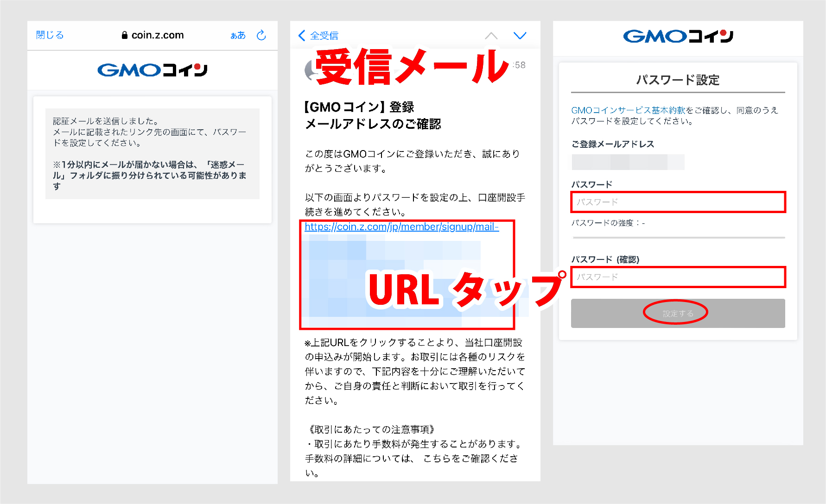Viewport: 826px width, 504px height.
Task: Go to previous message with up chevron
Action: [x=491, y=36]
